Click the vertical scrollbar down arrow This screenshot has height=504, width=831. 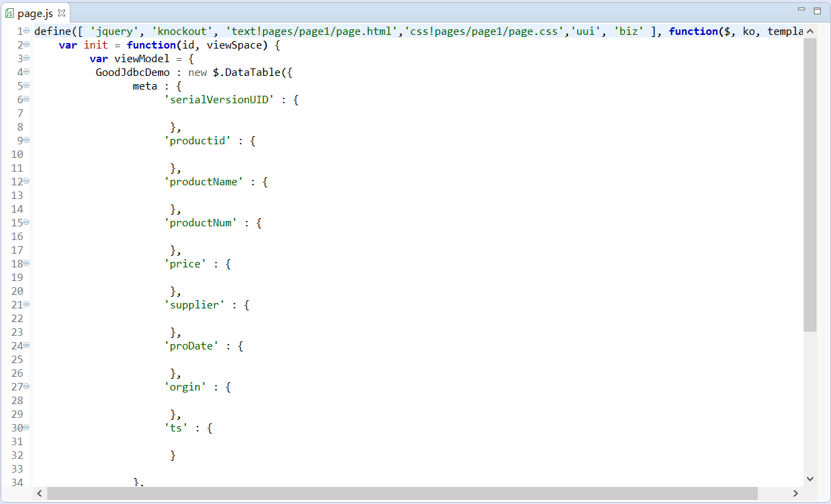[810, 479]
